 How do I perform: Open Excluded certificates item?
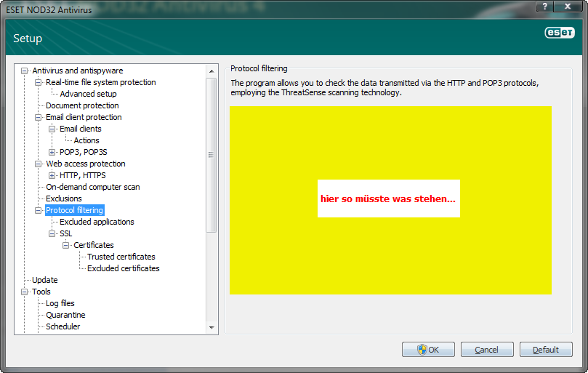pos(124,268)
